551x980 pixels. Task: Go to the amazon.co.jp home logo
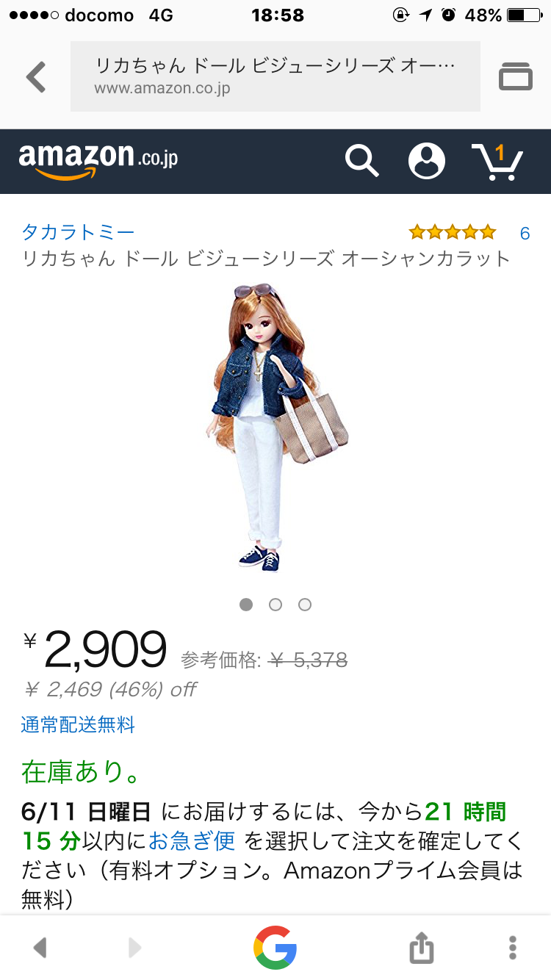click(x=98, y=162)
